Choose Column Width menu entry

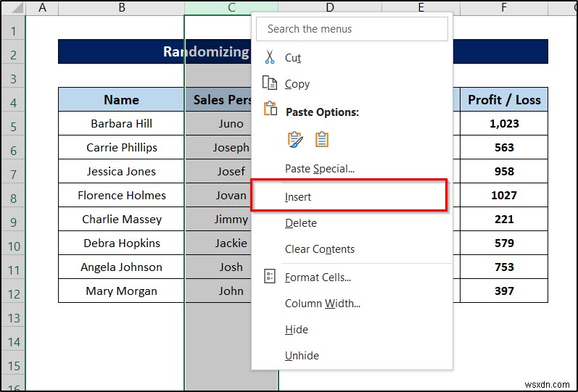[x=352, y=303]
